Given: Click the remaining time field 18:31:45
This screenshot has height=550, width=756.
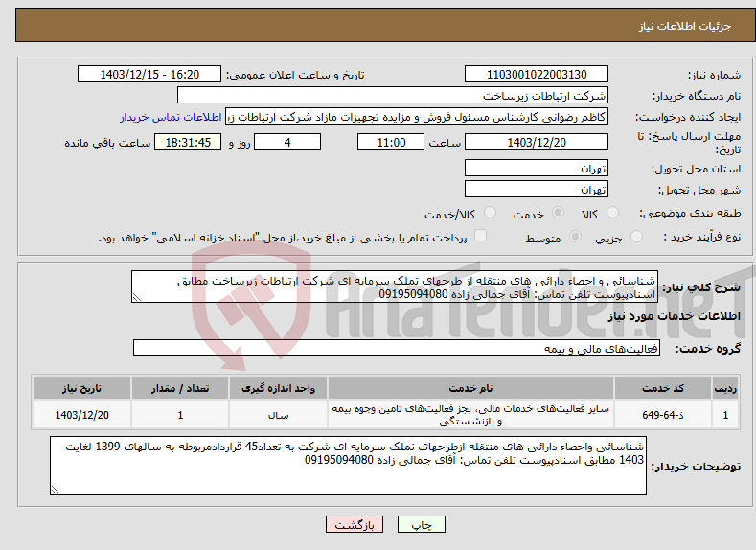Looking at the screenshot, I should point(188,142).
